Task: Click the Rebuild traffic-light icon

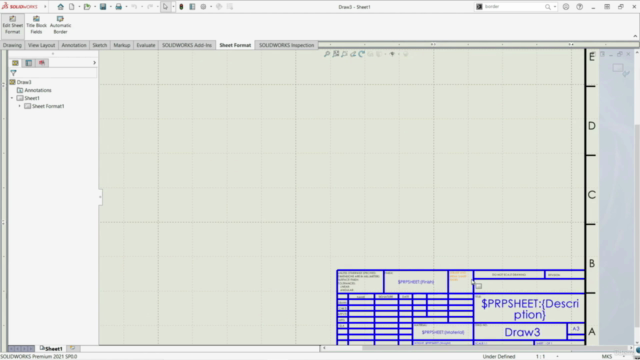Action: pyautogui.click(x=181, y=7)
